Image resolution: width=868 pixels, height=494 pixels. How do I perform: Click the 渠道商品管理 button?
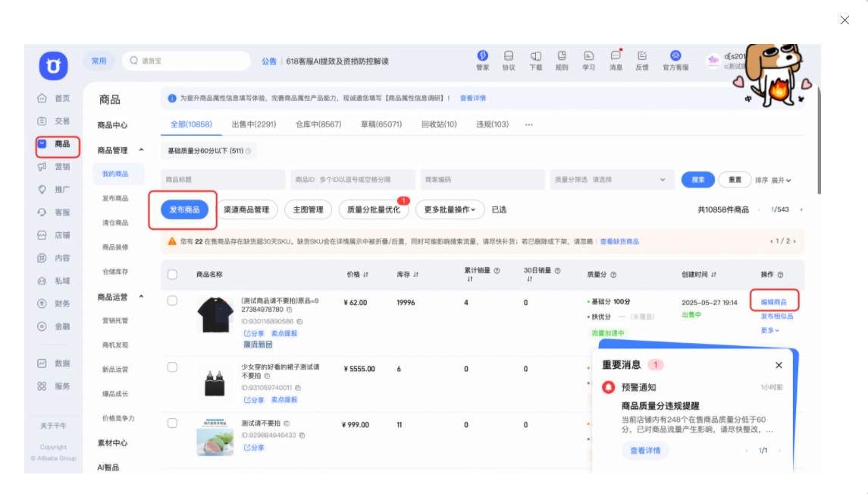pos(246,209)
